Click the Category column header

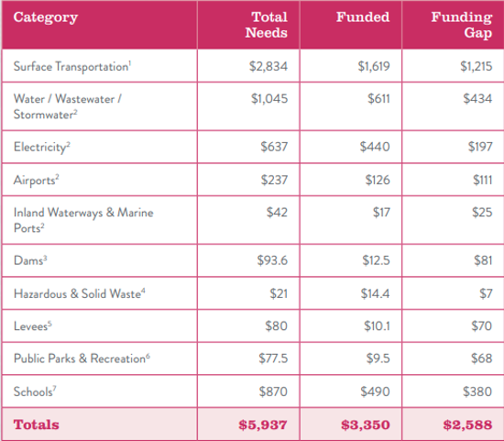45,17
